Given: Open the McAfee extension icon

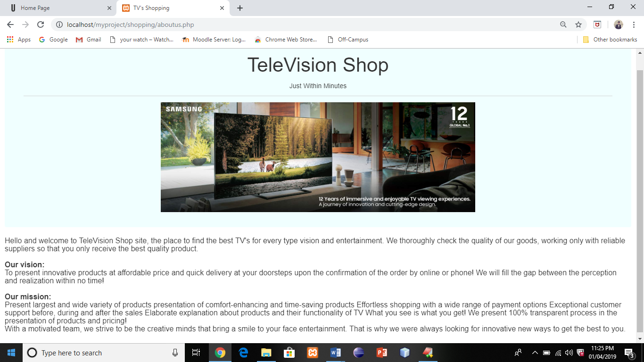Looking at the screenshot, I should [597, 25].
